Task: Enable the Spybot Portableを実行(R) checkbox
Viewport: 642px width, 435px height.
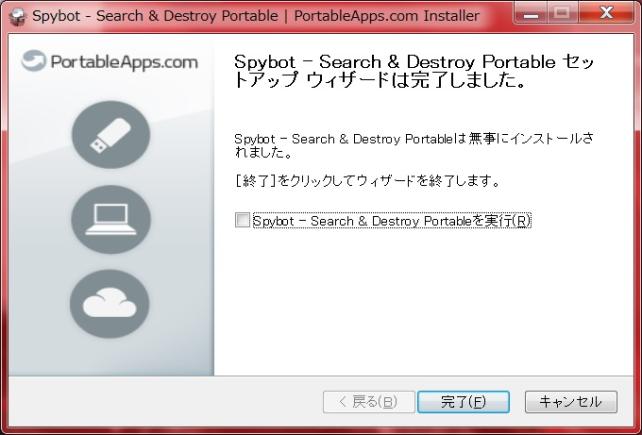Action: click(242, 220)
